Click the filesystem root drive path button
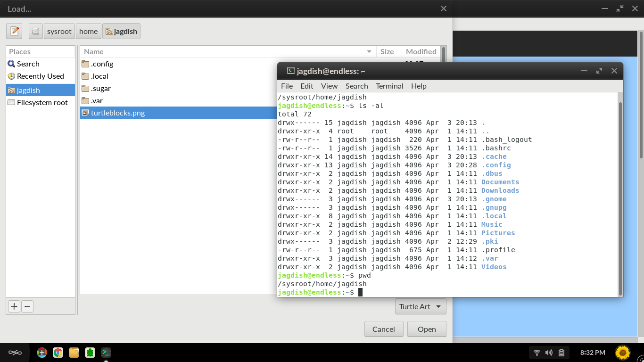 36,31
